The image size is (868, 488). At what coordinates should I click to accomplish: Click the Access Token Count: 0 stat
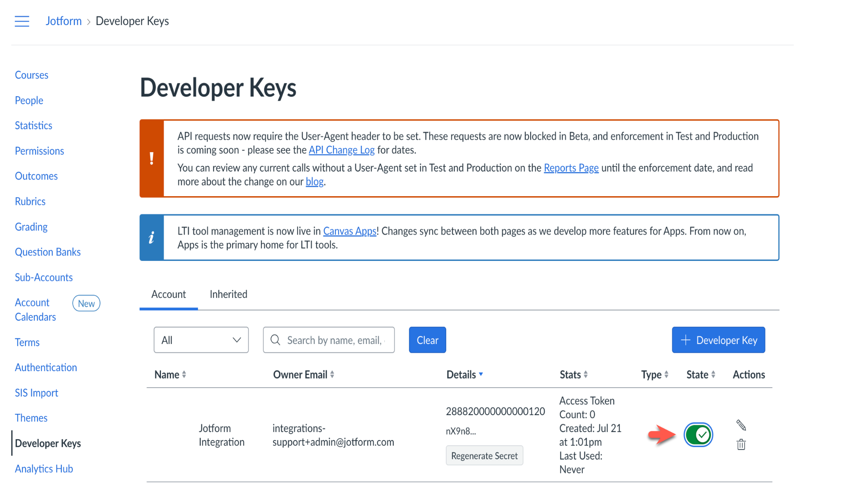pyautogui.click(x=587, y=408)
